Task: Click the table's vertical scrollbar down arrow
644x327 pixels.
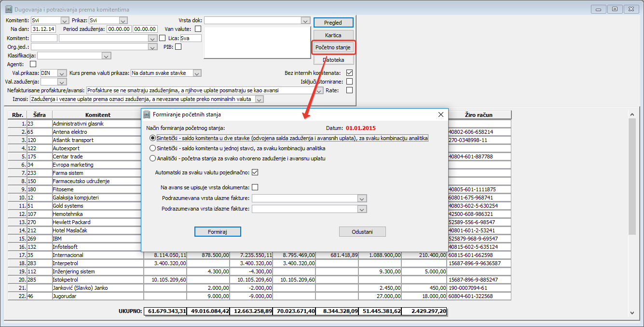Action: 633,314
